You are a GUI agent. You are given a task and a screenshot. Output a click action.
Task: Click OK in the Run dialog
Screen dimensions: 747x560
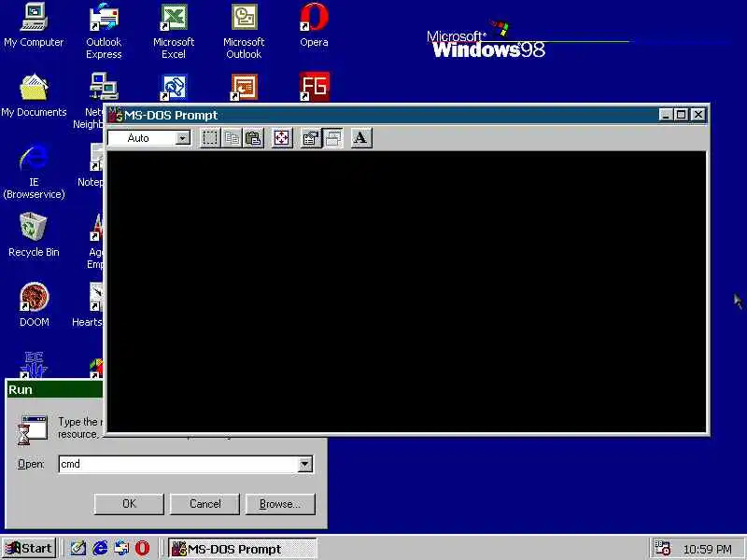129,504
